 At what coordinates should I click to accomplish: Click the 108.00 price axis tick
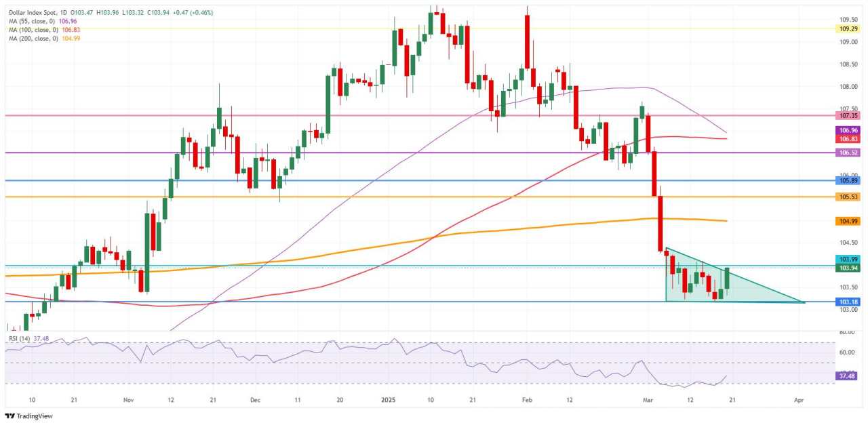850,87
